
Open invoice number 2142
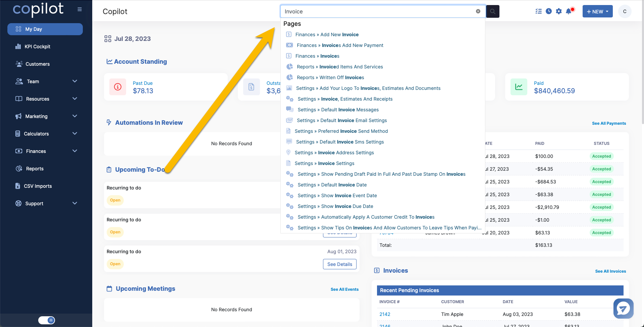click(385, 314)
